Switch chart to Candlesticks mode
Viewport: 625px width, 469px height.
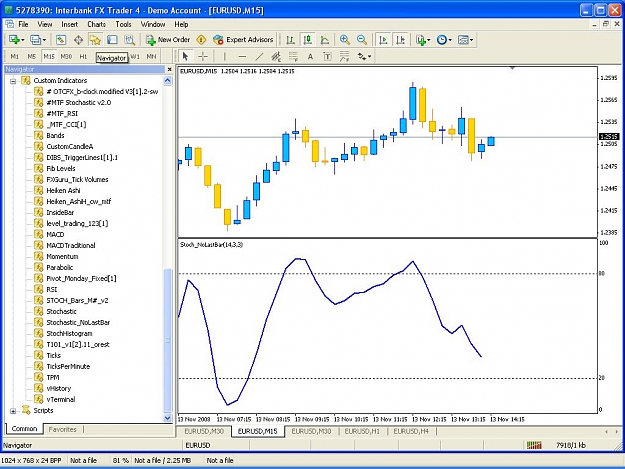click(308, 40)
